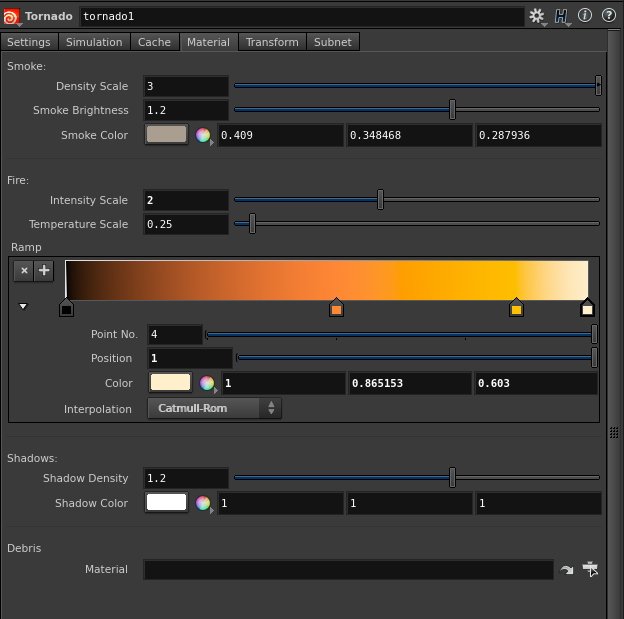624x619 pixels.
Task: Click the H takes/HDA menu icon
Action: point(562,16)
